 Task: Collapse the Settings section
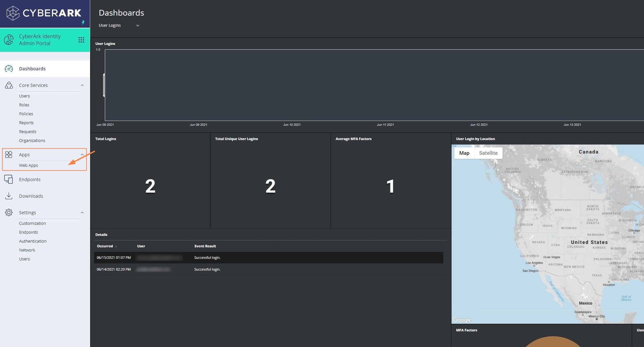pyautogui.click(x=82, y=212)
